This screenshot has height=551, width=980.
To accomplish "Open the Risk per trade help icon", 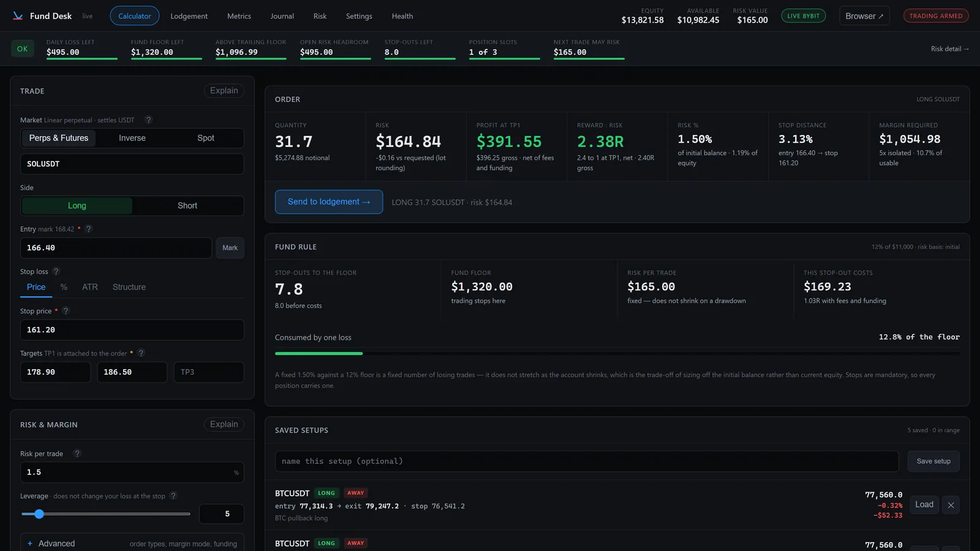I will click(x=77, y=454).
